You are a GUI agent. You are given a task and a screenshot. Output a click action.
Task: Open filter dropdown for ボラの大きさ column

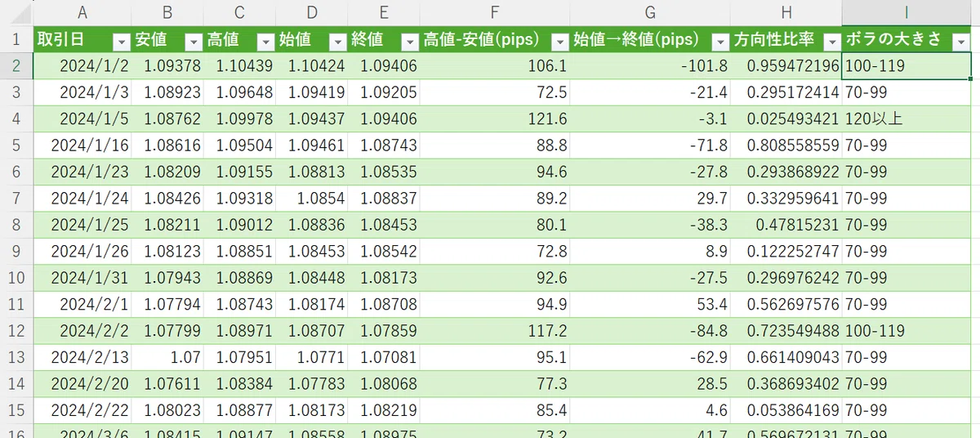tap(960, 42)
